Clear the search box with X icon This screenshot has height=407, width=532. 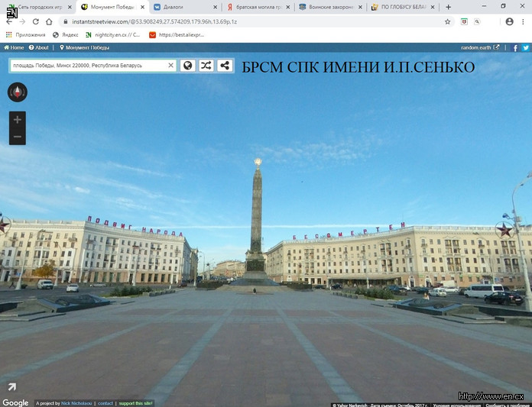(171, 66)
